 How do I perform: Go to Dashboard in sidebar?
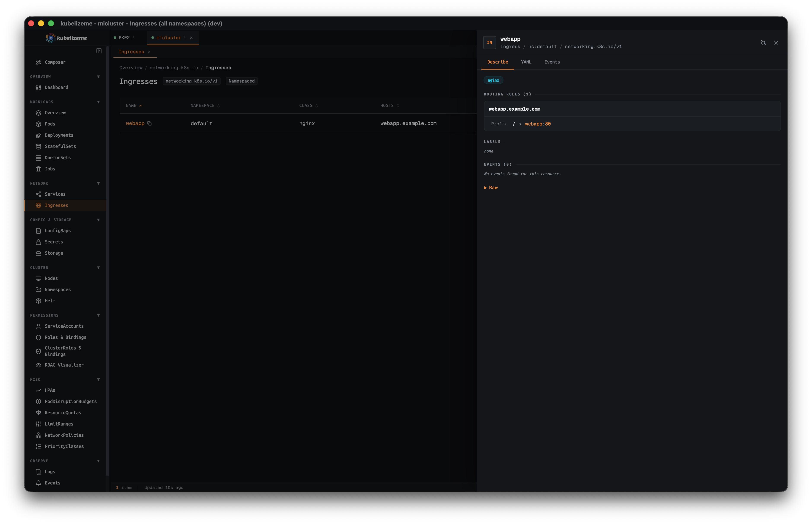pyautogui.click(x=56, y=87)
